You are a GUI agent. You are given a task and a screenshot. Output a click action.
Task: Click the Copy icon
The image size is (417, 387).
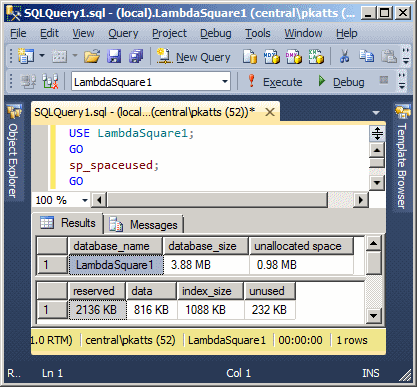[366, 56]
